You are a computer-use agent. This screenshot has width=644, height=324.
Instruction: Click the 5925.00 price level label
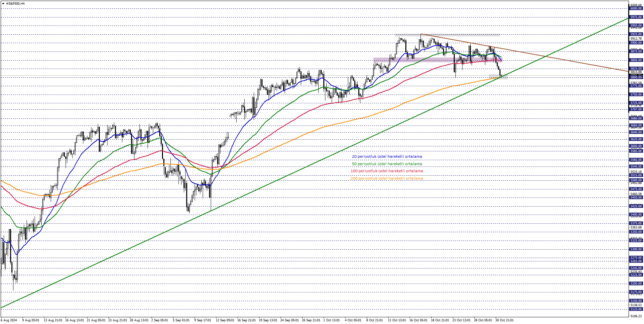pyautogui.click(x=636, y=34)
